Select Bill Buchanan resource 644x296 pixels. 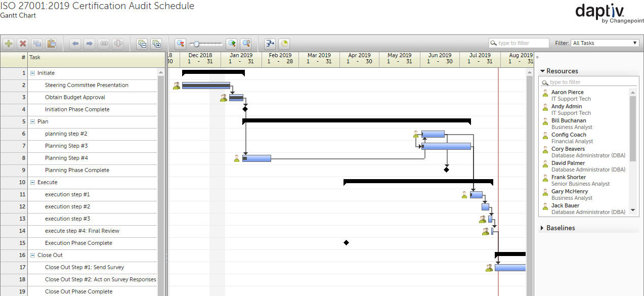tap(569, 120)
